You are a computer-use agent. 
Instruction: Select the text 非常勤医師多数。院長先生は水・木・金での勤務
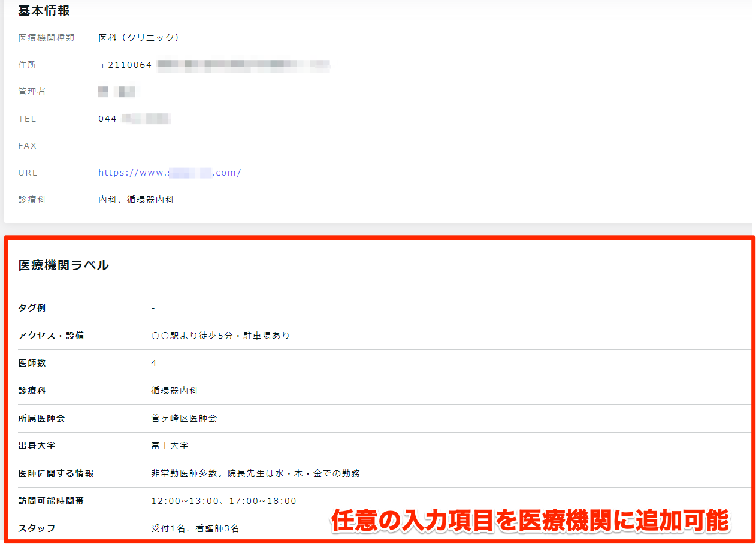[x=256, y=473]
